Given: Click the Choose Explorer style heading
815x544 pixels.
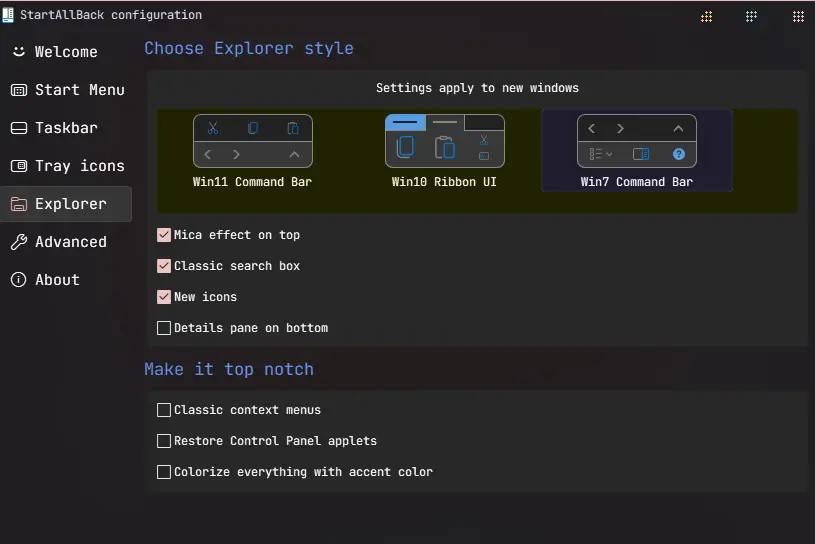Looking at the screenshot, I should coord(249,48).
